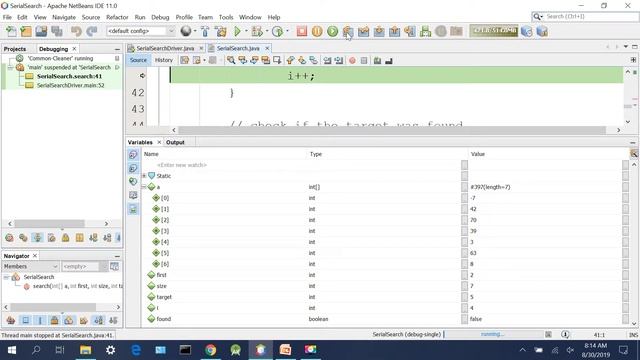This screenshot has height=360, width=640.
Task: Open dropdown arrow next to Run Project
Action: pos(246,31)
